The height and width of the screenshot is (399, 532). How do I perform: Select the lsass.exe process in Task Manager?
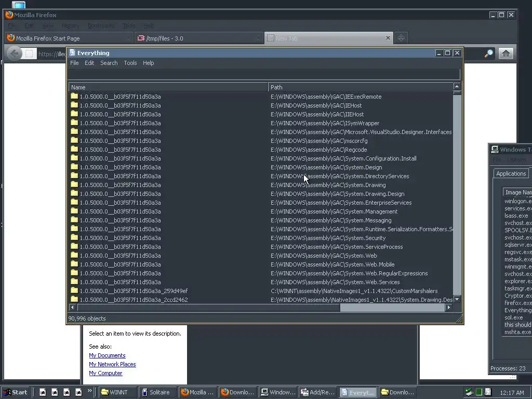coord(516,216)
